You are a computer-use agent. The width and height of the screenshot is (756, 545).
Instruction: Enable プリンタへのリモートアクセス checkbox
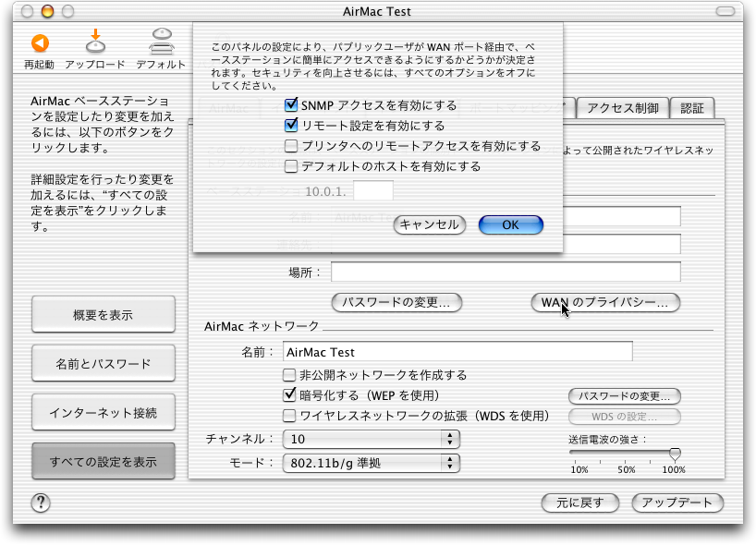291,146
